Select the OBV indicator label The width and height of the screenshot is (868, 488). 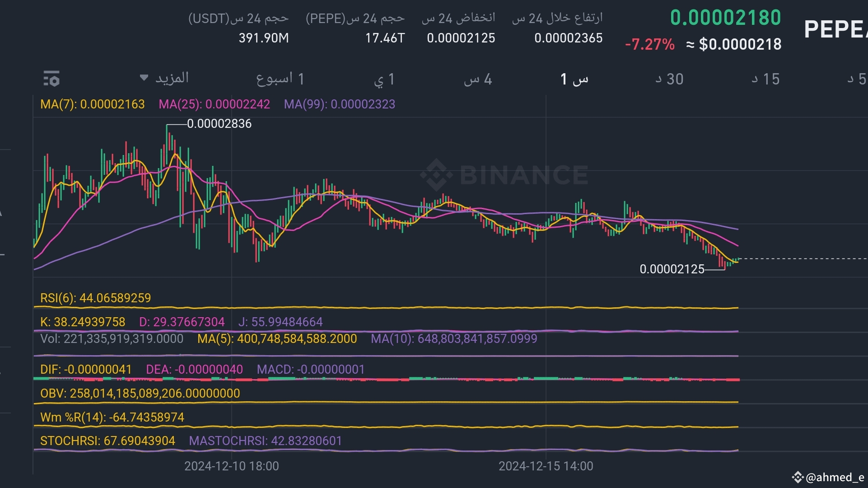[x=140, y=393]
